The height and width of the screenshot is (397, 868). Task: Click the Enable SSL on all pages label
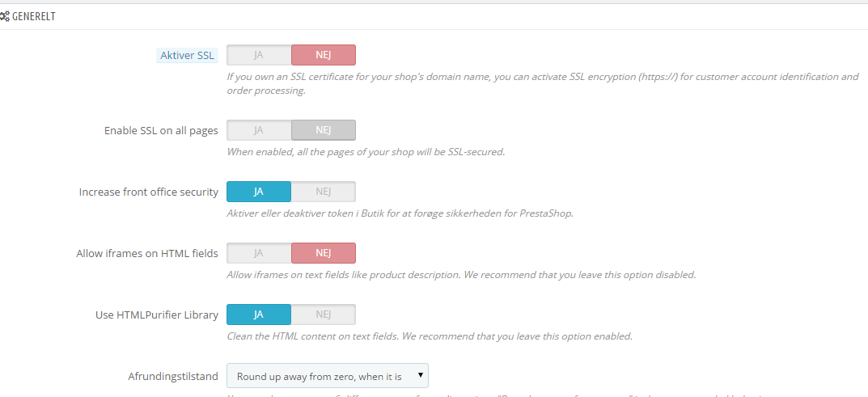(161, 131)
